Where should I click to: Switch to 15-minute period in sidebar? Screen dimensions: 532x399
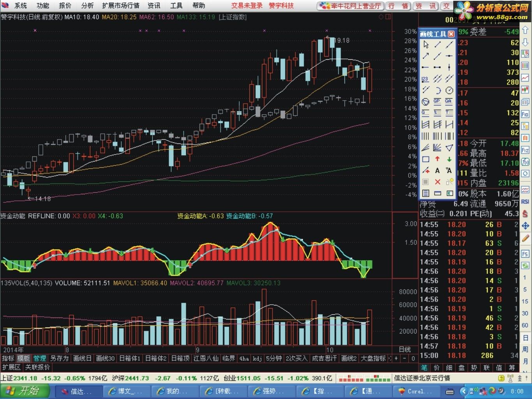[525, 301]
